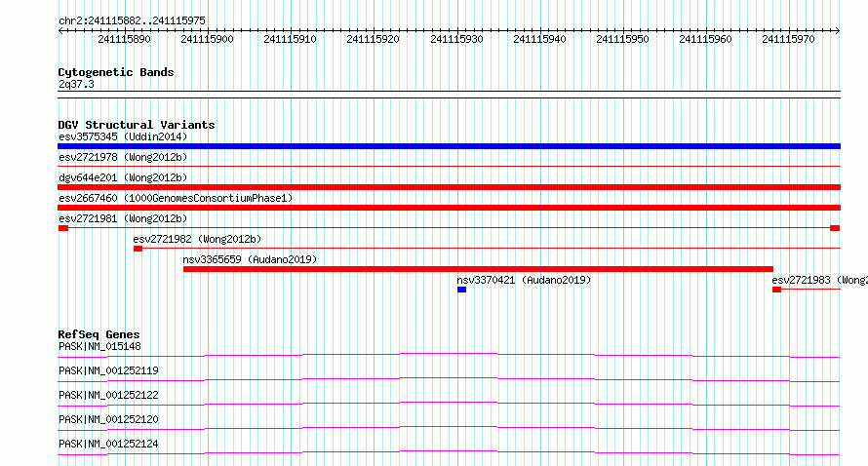Click the Cytogenetic Bands track title

(x=116, y=72)
